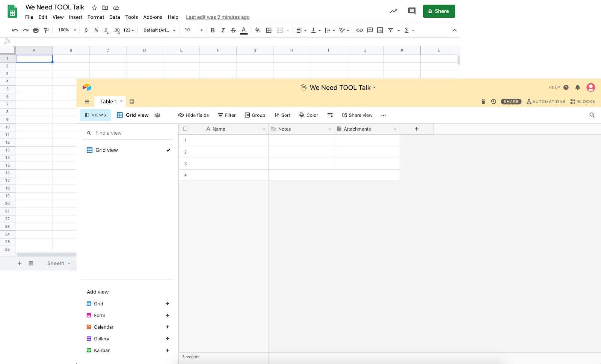Toggle strikethrough formatting in Sheets
Image resolution: width=601 pixels, height=364 pixels.
pos(233,30)
